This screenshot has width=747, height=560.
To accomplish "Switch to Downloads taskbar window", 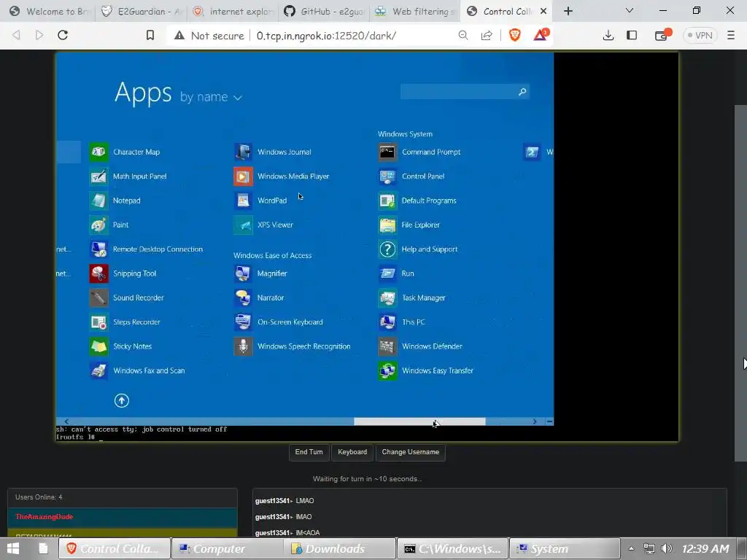I will [340, 548].
